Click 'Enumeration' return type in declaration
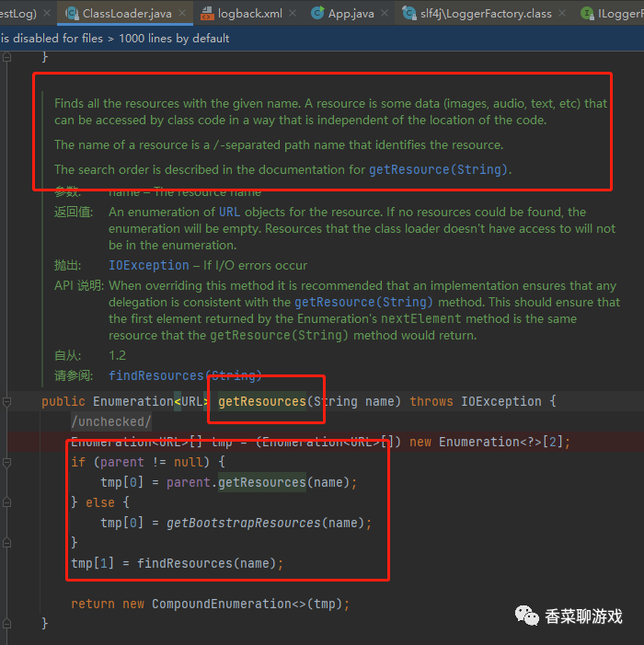The height and width of the screenshot is (645, 644). pos(133,401)
